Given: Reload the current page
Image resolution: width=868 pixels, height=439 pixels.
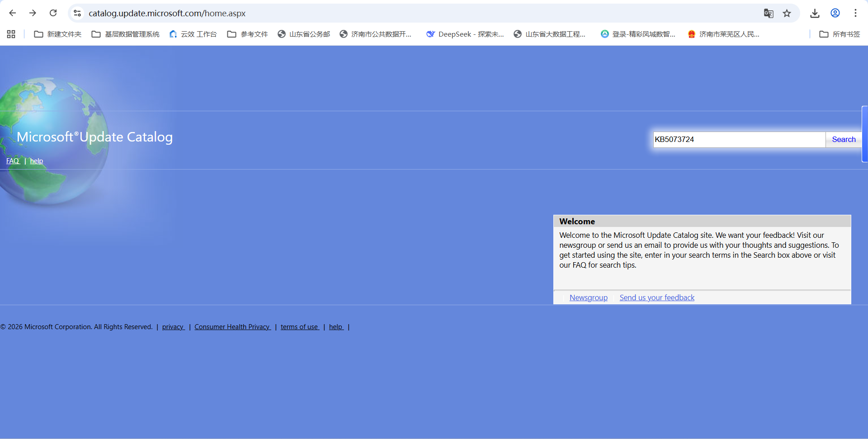Looking at the screenshot, I should [x=53, y=13].
